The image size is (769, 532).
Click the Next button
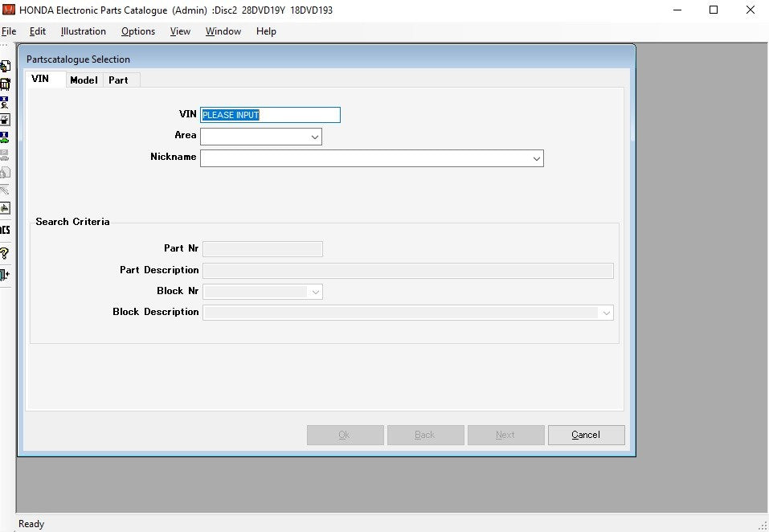(505, 435)
